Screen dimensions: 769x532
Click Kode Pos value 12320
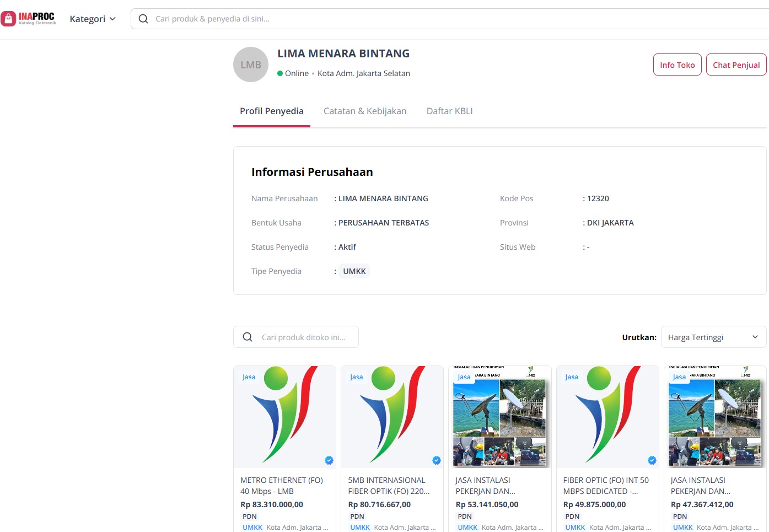[598, 198]
